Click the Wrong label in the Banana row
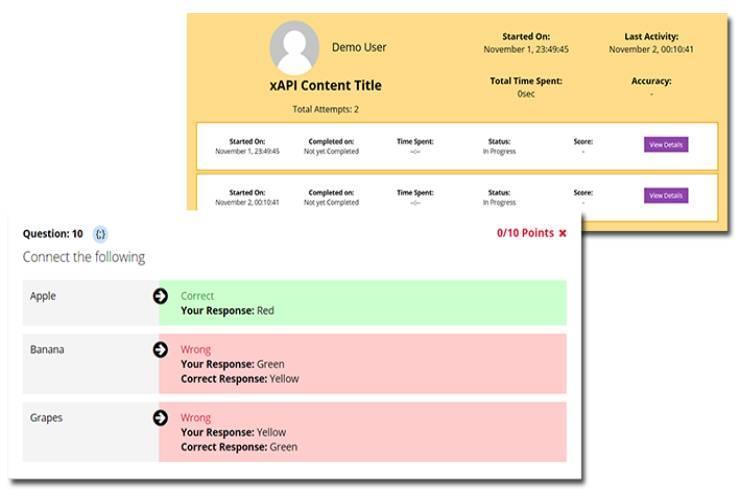 196,350
